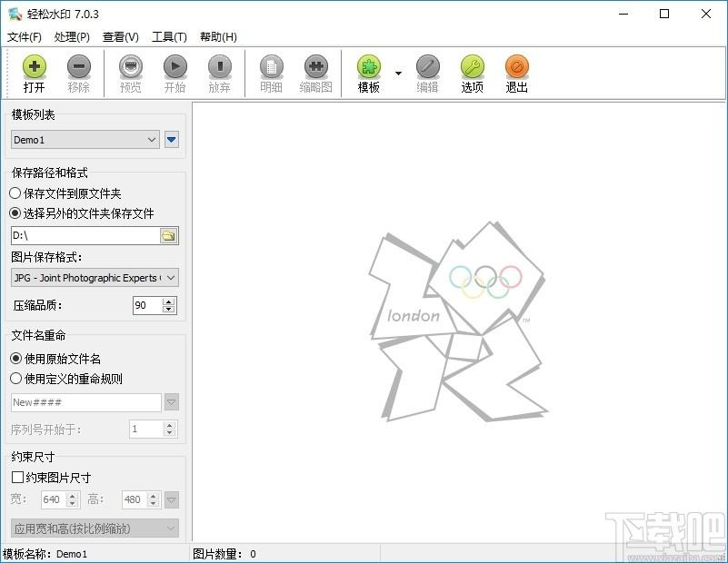Browse for save folder with folder icon

168,235
